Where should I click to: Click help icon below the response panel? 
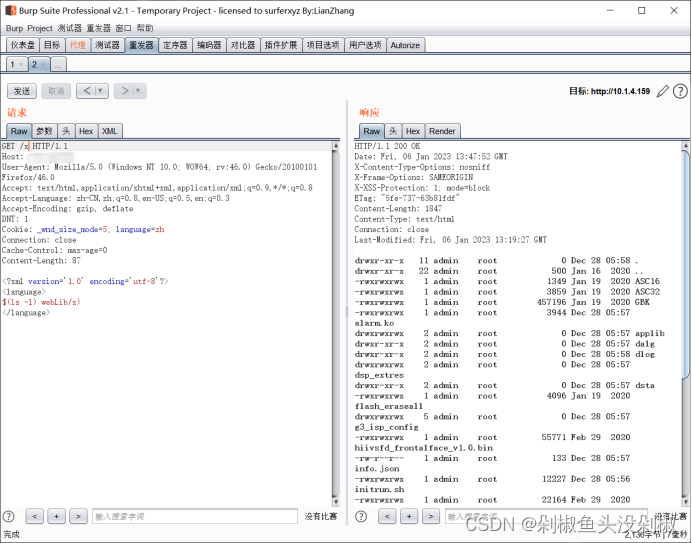[x=361, y=517]
